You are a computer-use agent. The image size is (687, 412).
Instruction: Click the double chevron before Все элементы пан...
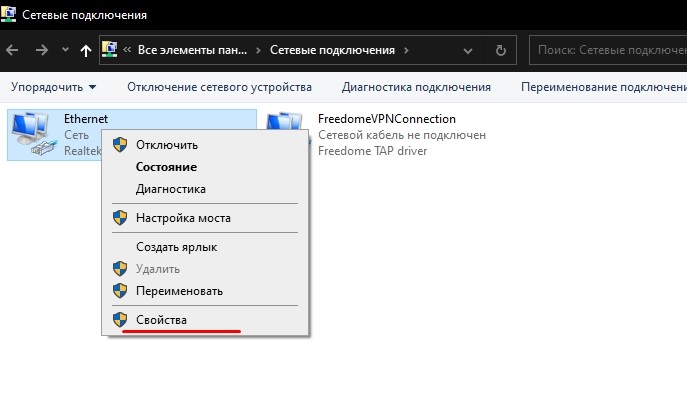(x=127, y=50)
